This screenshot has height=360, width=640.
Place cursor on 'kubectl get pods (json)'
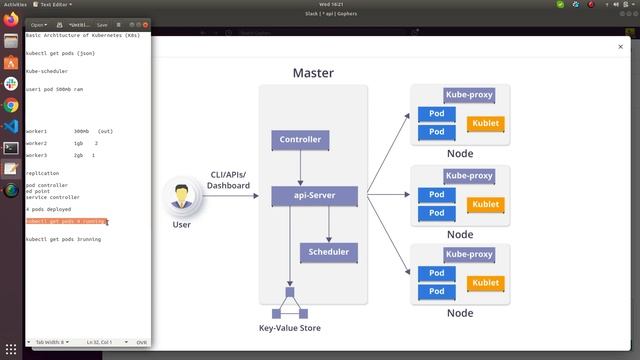pyautogui.click(x=60, y=53)
